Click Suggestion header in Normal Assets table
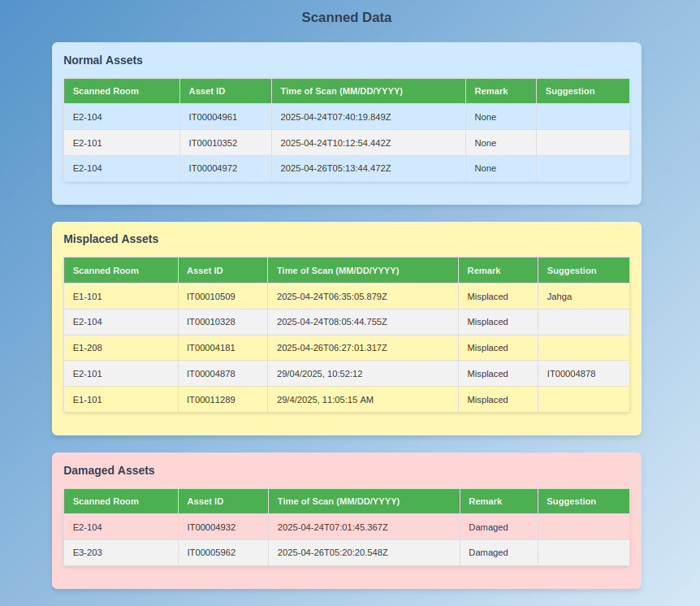700x606 pixels. tap(583, 91)
